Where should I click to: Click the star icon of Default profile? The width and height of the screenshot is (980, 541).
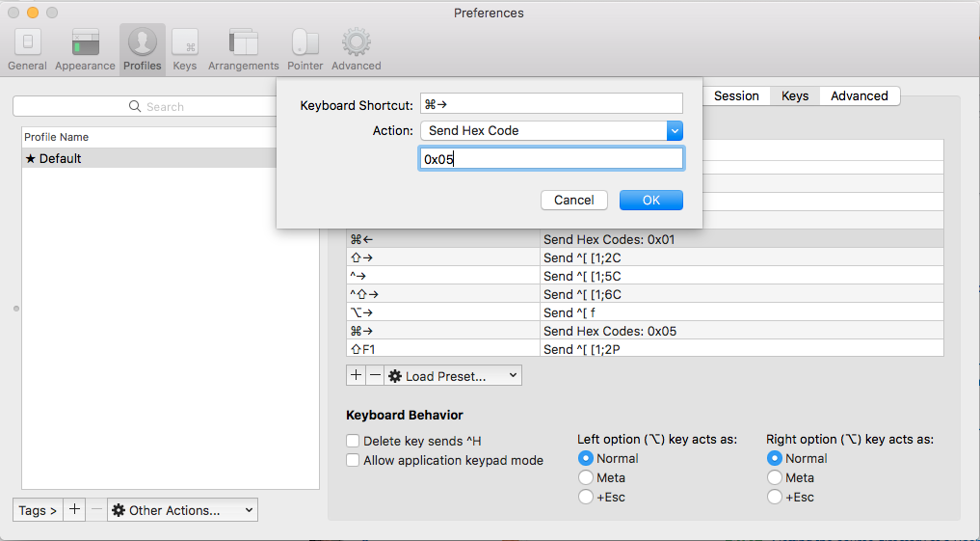tap(30, 159)
